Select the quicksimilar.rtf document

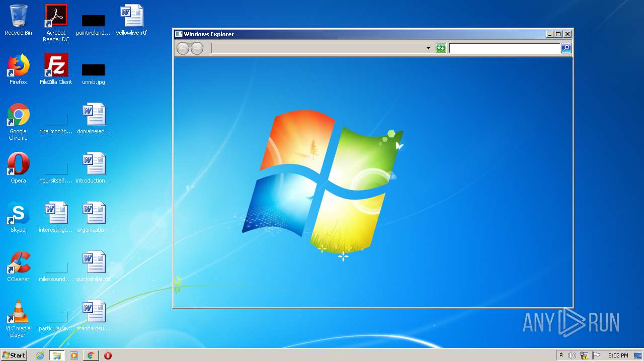94,266
